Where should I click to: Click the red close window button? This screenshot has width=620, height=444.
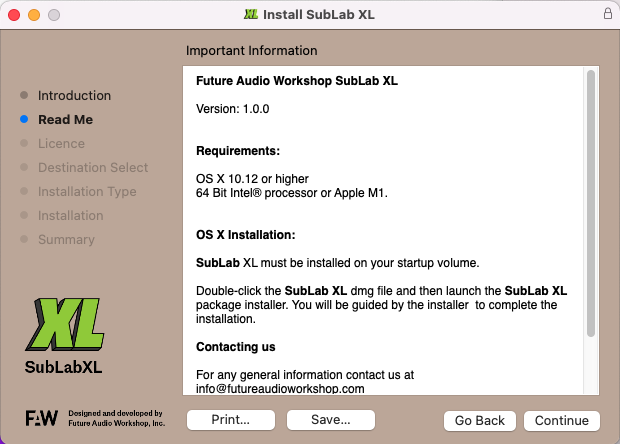click(x=15, y=15)
